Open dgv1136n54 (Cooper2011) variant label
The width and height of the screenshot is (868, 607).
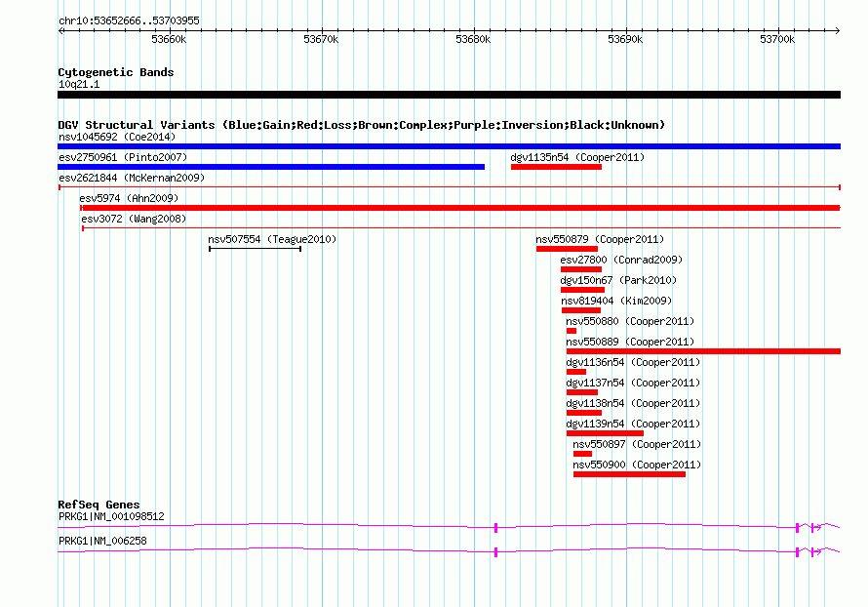click(633, 362)
